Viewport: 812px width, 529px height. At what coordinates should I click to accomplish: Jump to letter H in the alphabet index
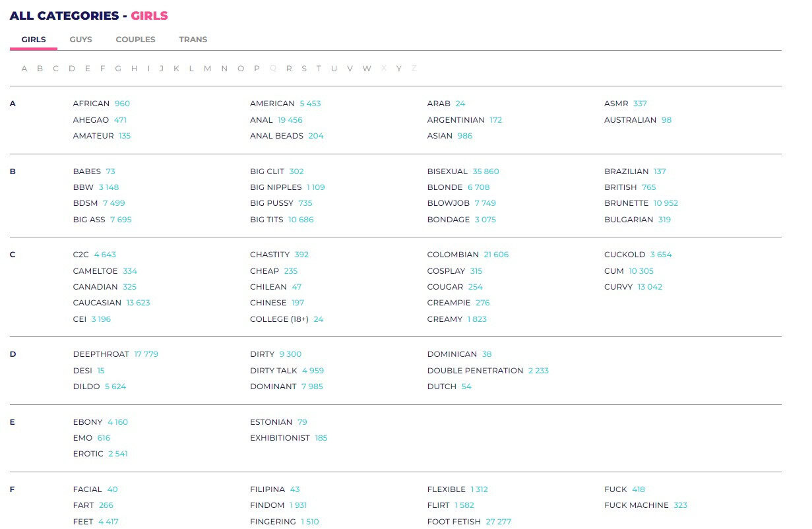click(x=135, y=69)
